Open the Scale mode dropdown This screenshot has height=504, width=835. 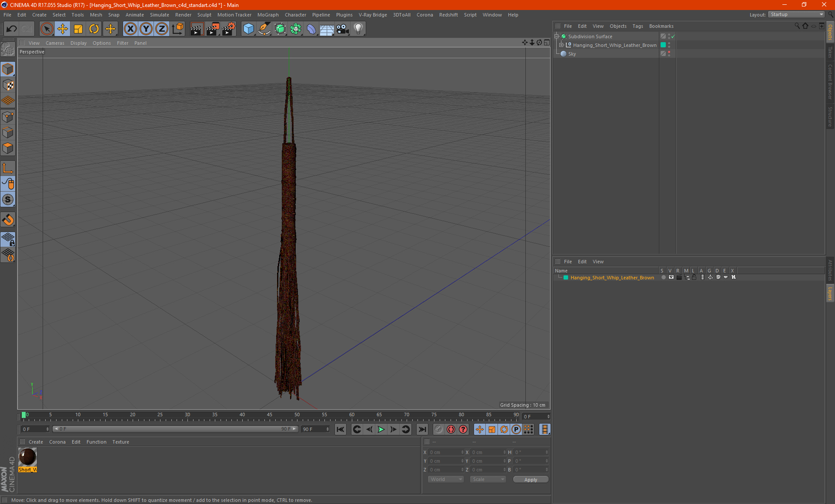(488, 479)
